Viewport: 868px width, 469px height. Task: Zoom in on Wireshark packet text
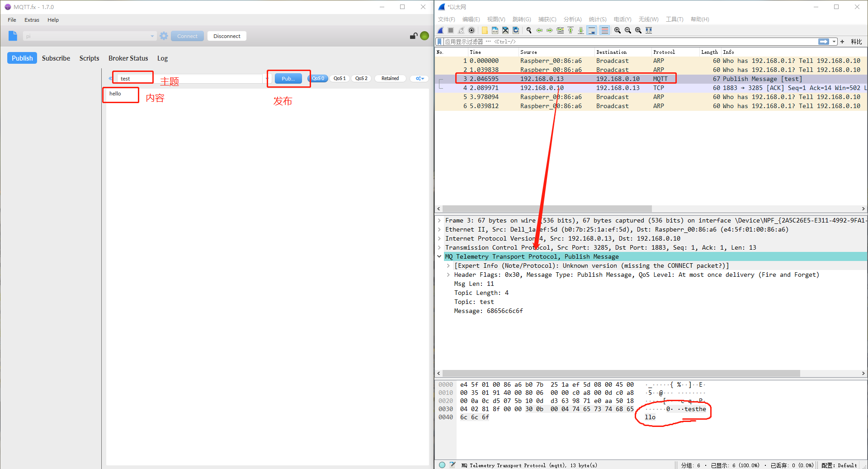coord(618,30)
